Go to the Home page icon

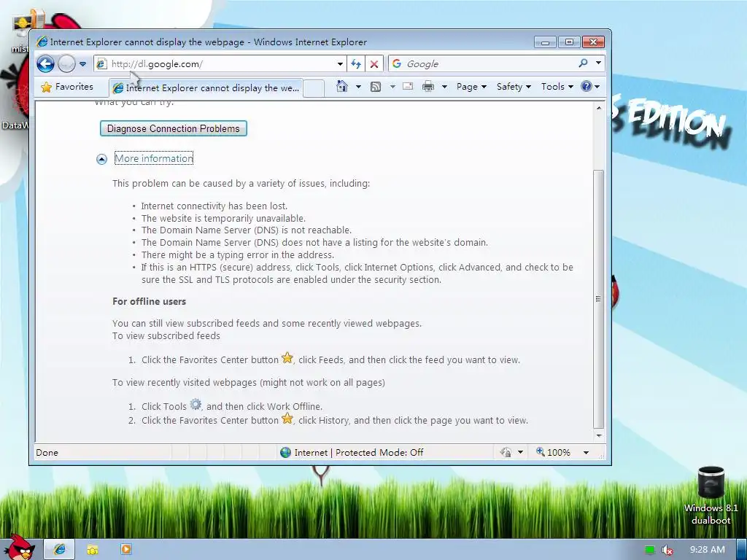(342, 86)
